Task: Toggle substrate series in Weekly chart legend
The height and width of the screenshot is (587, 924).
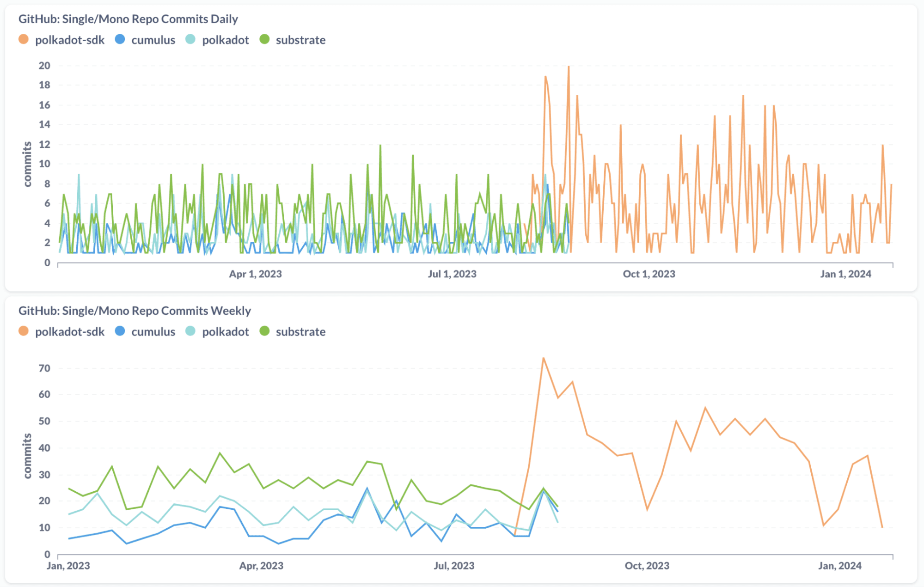Action: tap(264, 331)
